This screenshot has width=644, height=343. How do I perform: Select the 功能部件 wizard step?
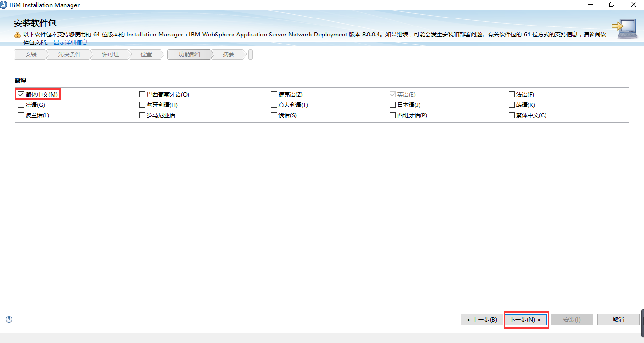pyautogui.click(x=190, y=54)
